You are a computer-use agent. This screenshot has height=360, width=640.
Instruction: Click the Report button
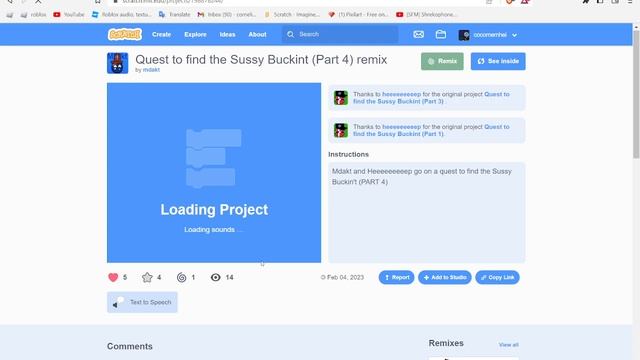pos(396,277)
